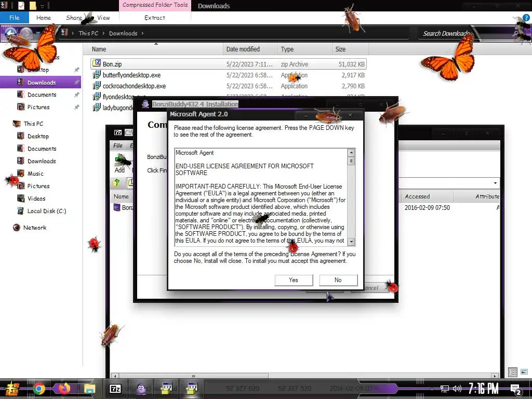Click the cockroachondesktop.exe file icon
This screenshot has width=532, height=399.
97,86
